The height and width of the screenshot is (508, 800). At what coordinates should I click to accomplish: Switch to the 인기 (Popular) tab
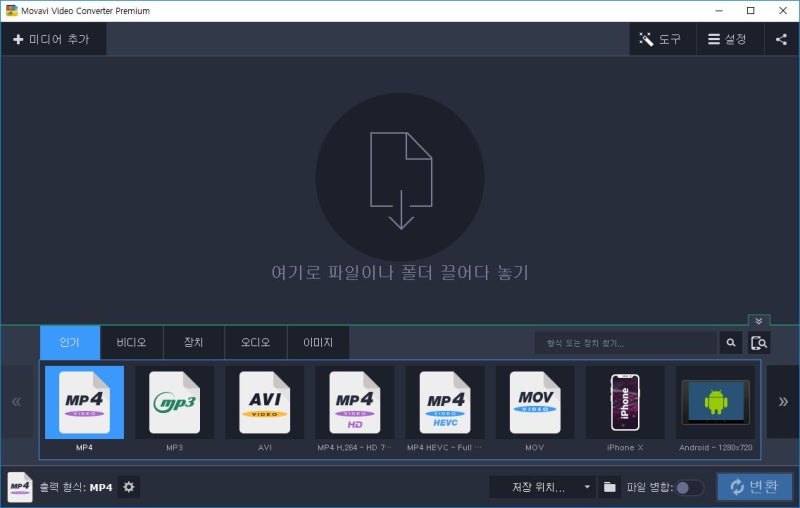pos(70,342)
